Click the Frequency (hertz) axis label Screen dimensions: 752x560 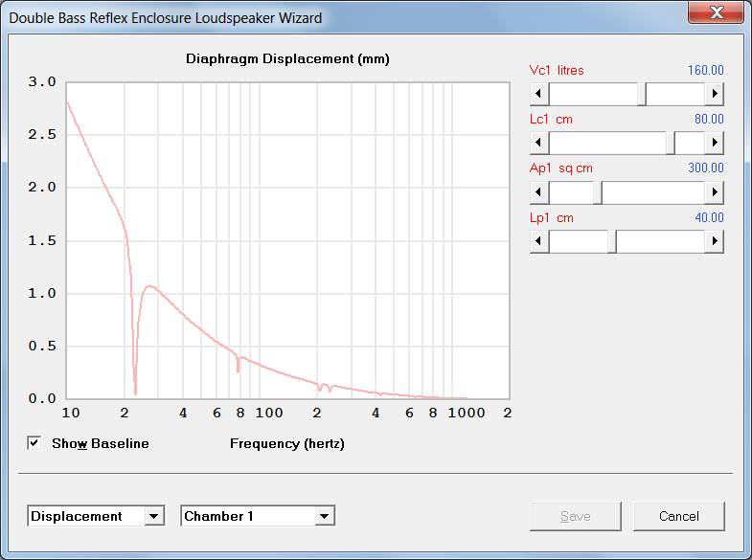point(287,443)
